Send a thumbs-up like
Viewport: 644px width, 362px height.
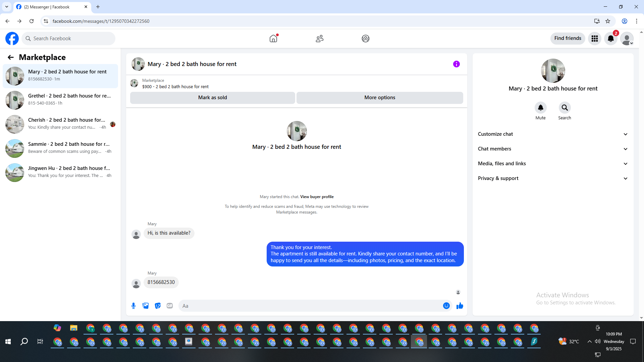click(x=460, y=306)
